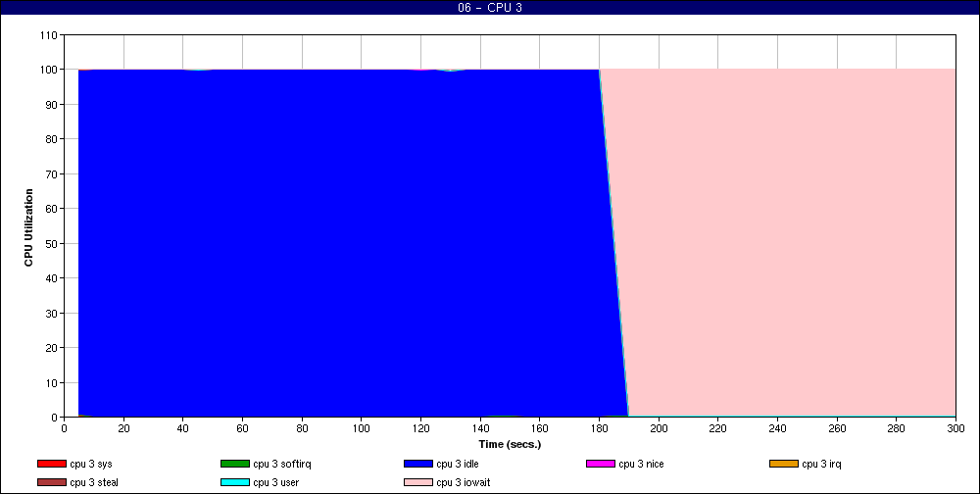Select the 'cpu 3 idle' legend label
980x494 pixels.
[458, 464]
